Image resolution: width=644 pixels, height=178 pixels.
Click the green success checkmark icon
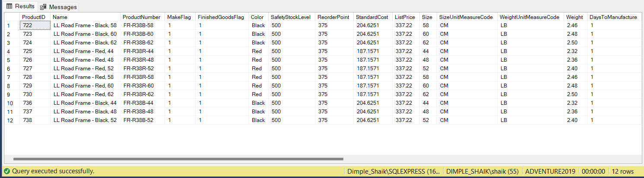click(x=7, y=171)
